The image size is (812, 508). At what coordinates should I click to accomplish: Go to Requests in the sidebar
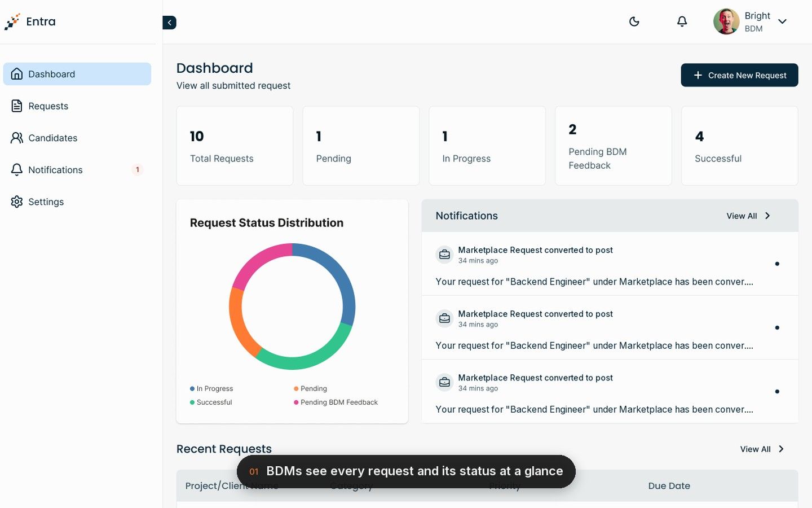point(77,106)
